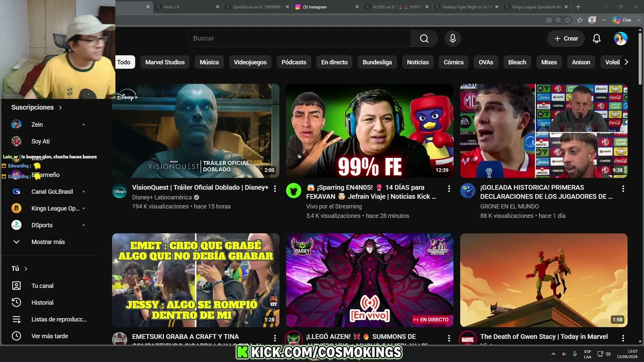Open the browser extensions icon in address bar
Viewport: 644px width, 362px height.
tap(549, 20)
